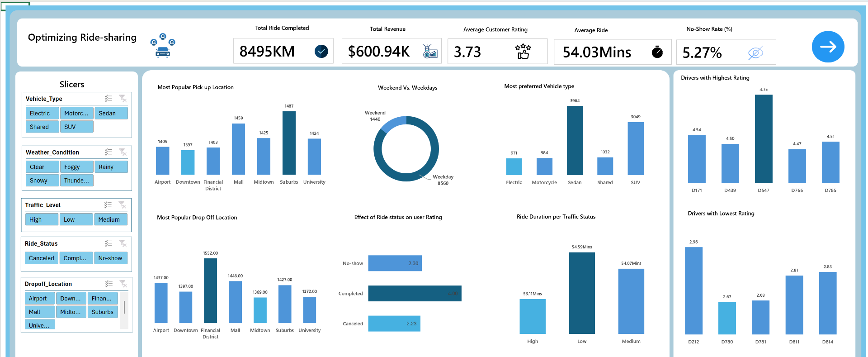Screen dimensions: 868x357
Task: Click the 8495KM total ride value
Action: coord(267,52)
